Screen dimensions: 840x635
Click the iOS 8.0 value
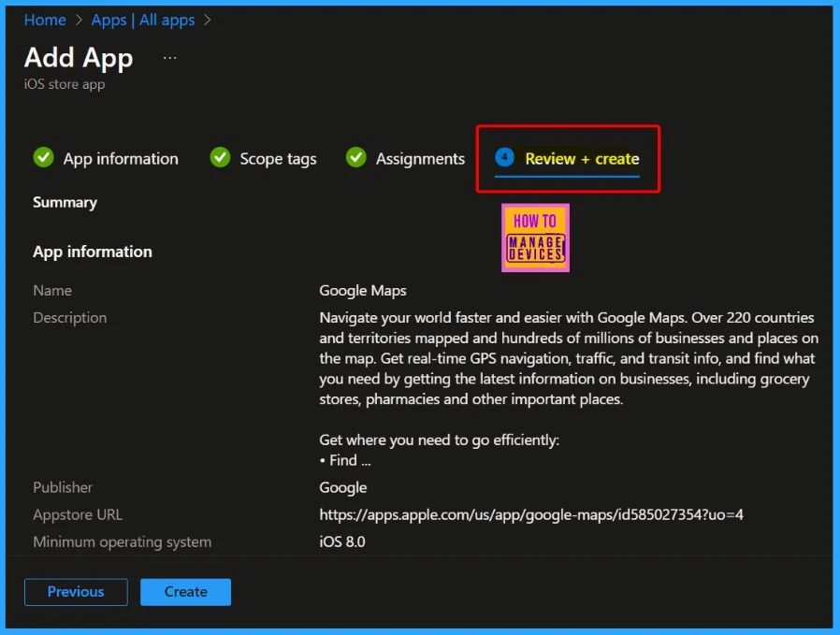(x=341, y=541)
